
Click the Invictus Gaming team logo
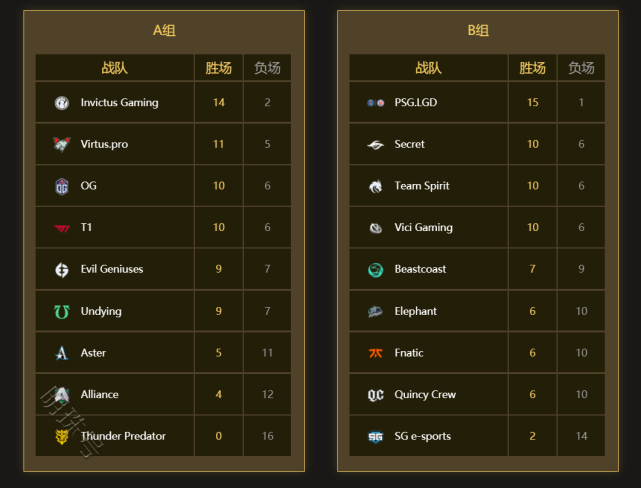pos(62,103)
